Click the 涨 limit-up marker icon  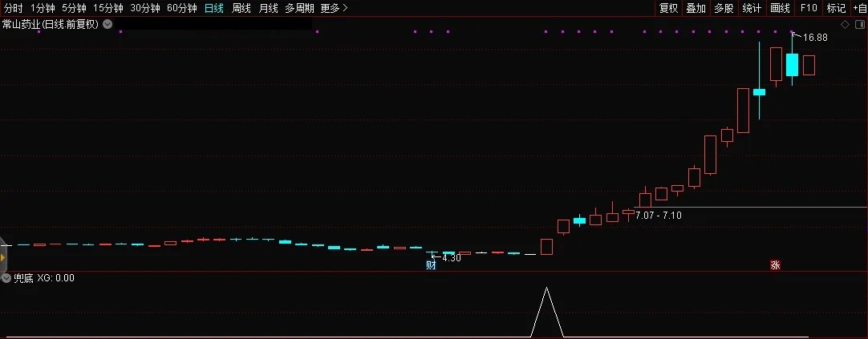tap(775, 265)
